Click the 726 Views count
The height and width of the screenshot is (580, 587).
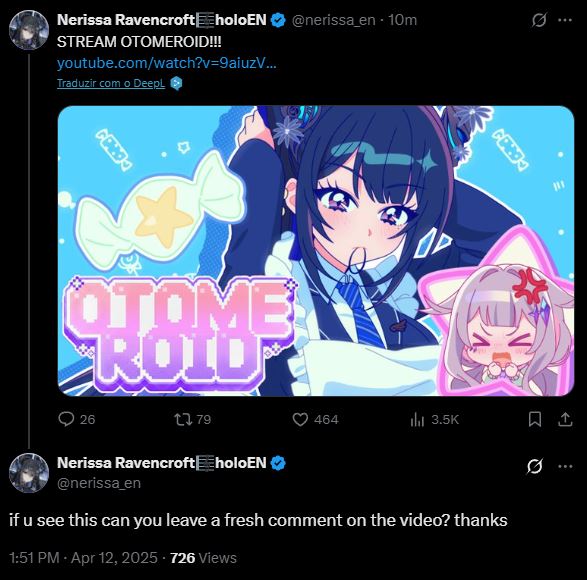click(203, 558)
